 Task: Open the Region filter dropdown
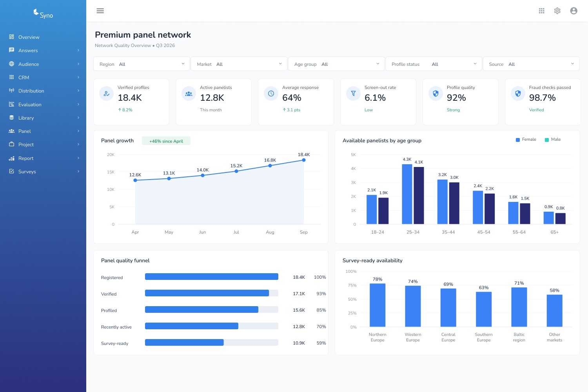coord(142,64)
